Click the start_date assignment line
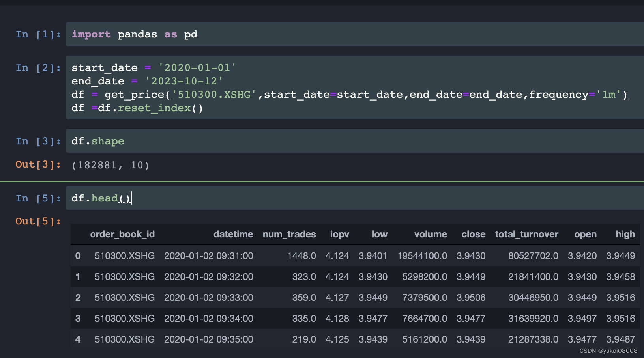Image resolution: width=644 pixels, height=358 pixels. [x=154, y=68]
